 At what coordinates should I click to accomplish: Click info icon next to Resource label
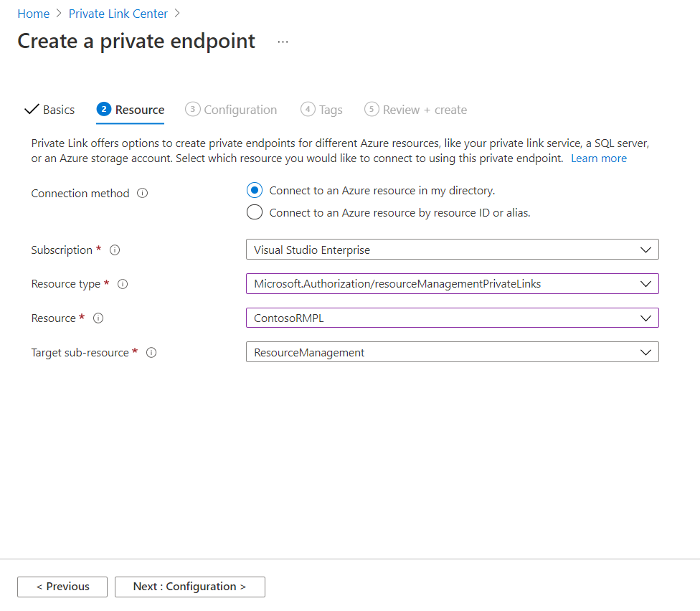(x=98, y=318)
